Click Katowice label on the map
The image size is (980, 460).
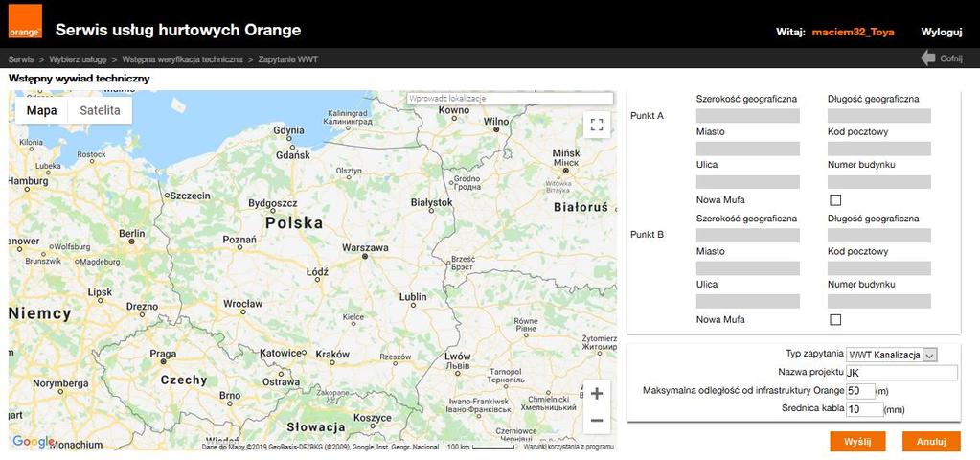(x=282, y=353)
